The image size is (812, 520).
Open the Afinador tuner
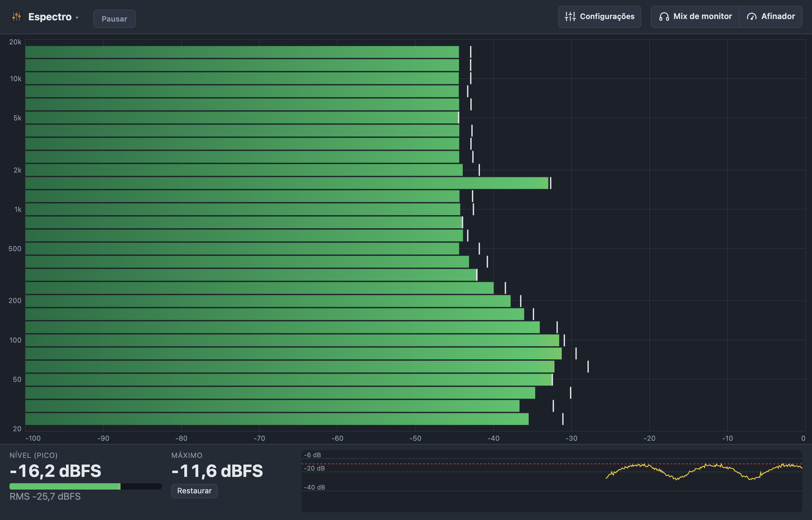771,17
